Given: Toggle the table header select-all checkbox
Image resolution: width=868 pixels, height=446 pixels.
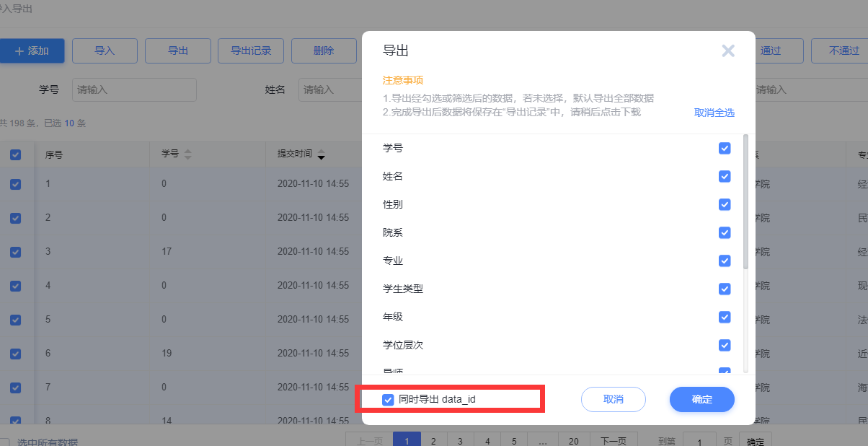Looking at the screenshot, I should (x=16, y=154).
